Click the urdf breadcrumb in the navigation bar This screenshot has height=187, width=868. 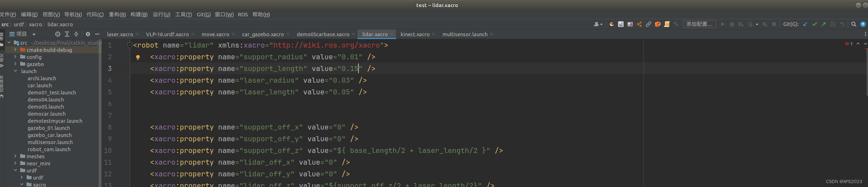pos(19,24)
